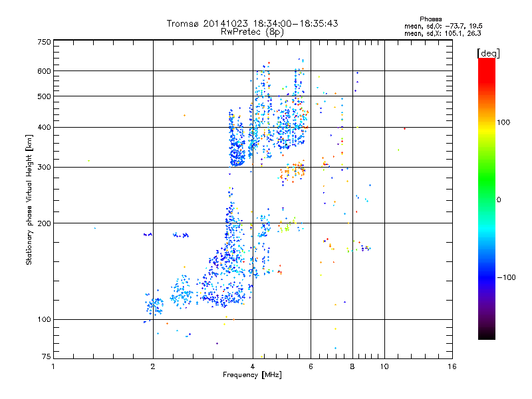Click the '75' y-axis tick label
Viewport: 532px width, 399px height.
pyautogui.click(x=47, y=356)
